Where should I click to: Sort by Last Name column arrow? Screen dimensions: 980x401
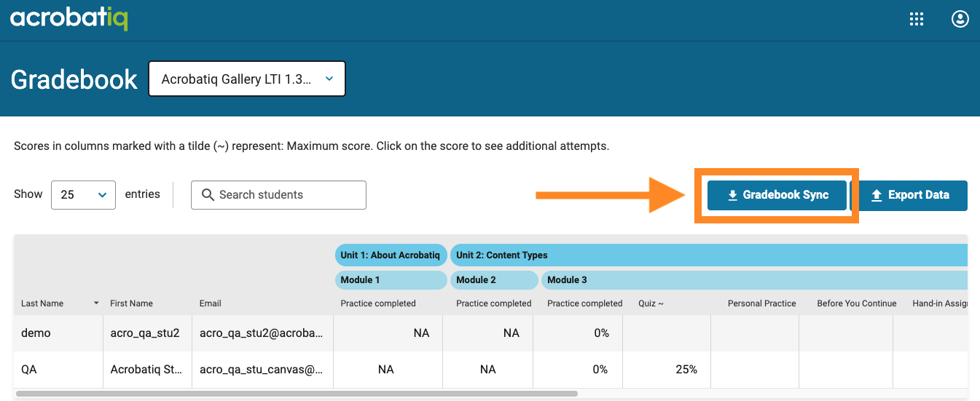pyautogui.click(x=96, y=303)
